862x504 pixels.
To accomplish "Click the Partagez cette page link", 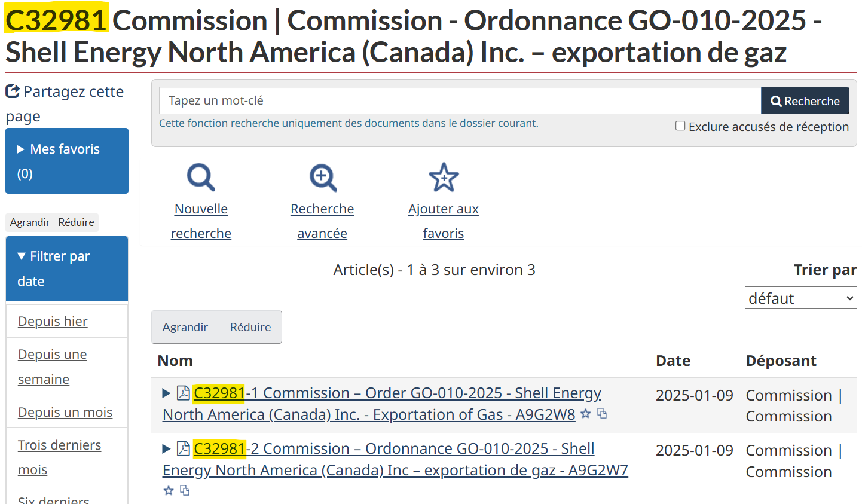I will [x=65, y=104].
